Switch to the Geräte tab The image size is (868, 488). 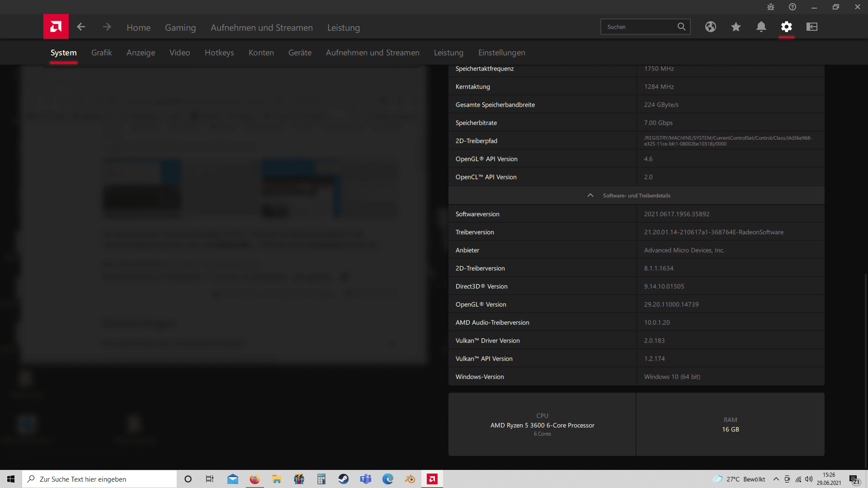300,52
